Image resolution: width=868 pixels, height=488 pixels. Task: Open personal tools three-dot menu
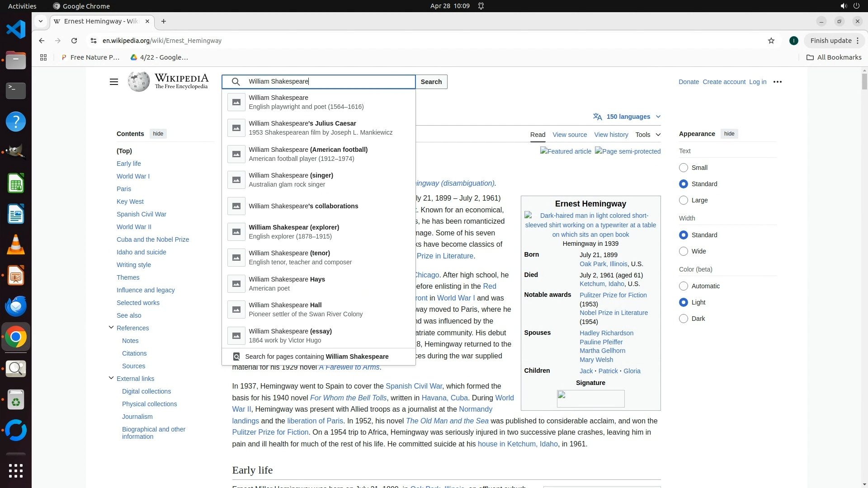778,82
